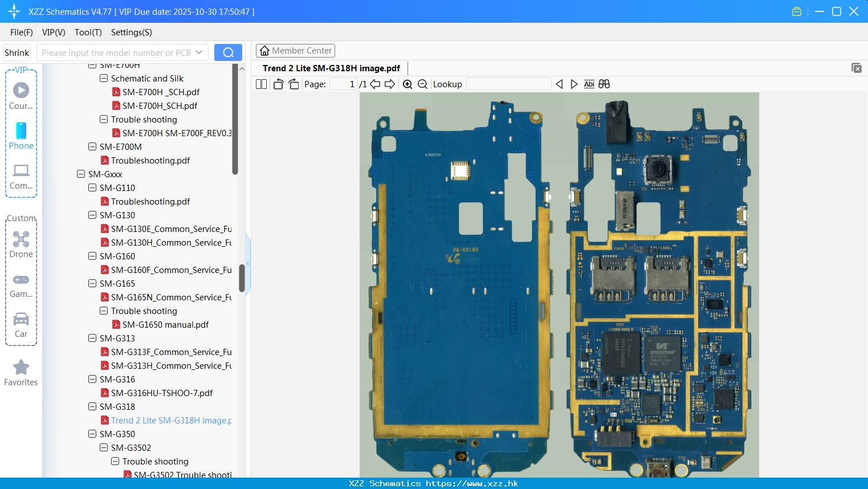
Task: Open the Drone category
Action: point(21,244)
